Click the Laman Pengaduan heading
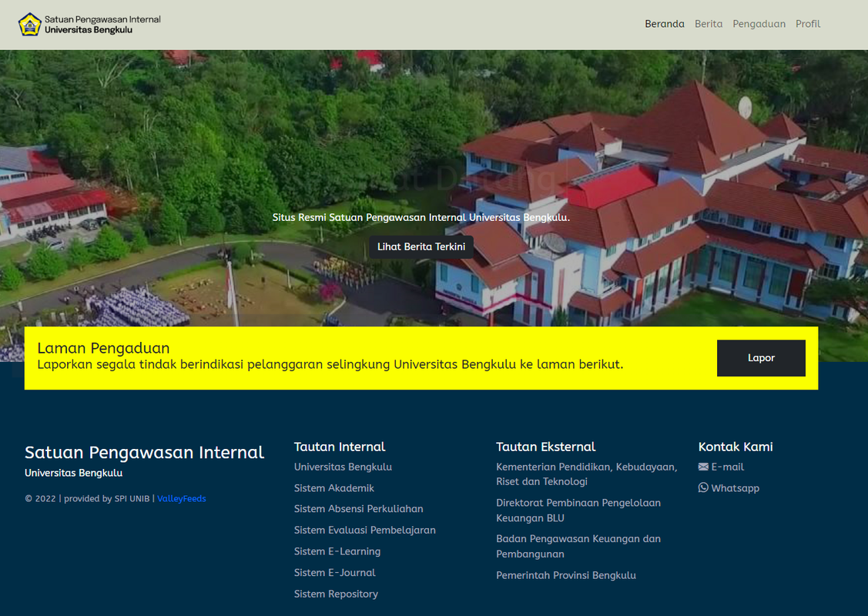Image resolution: width=868 pixels, height=616 pixels. point(103,348)
